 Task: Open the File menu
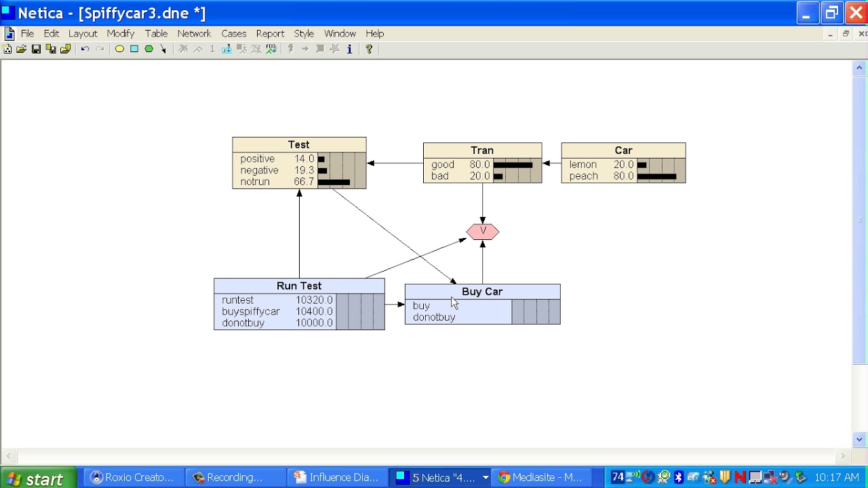27,33
